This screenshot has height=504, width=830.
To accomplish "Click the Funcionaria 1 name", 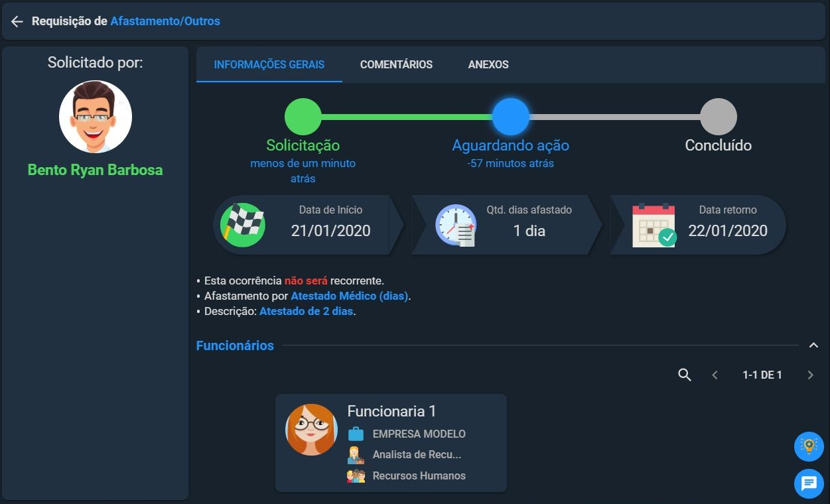I will 391,411.
